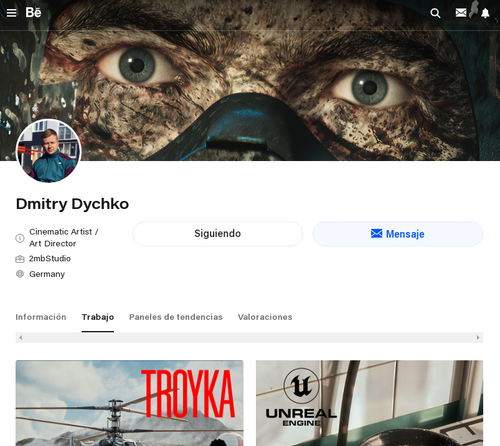Click the Dmitry Dychko profile name
This screenshot has height=446, width=500.
click(72, 204)
